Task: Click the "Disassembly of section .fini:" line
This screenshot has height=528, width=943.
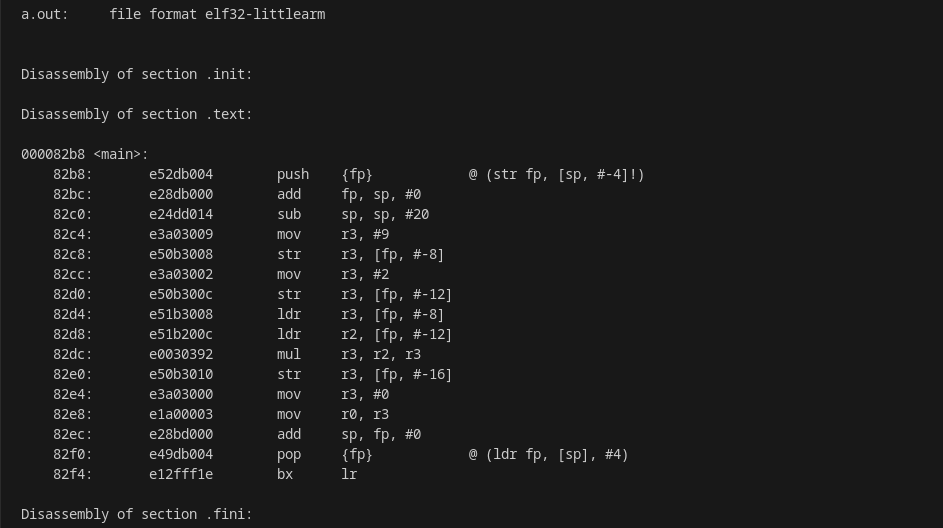Action: [137, 514]
